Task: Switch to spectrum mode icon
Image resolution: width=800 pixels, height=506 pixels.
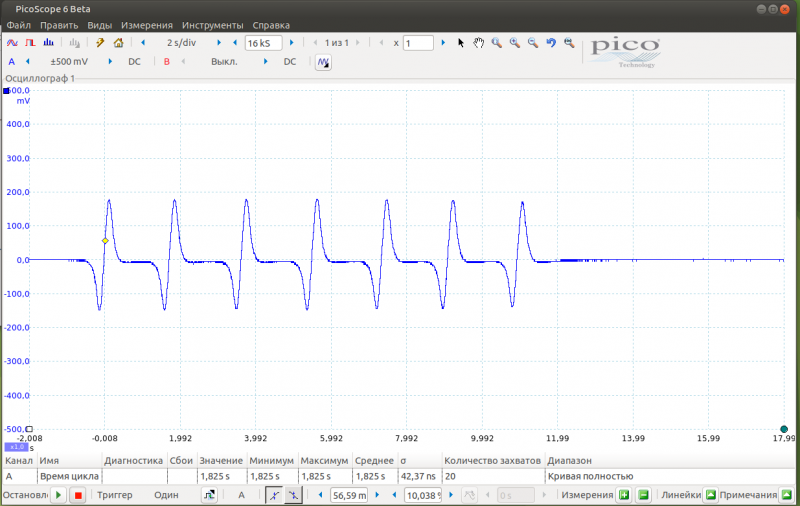Action: (x=48, y=43)
